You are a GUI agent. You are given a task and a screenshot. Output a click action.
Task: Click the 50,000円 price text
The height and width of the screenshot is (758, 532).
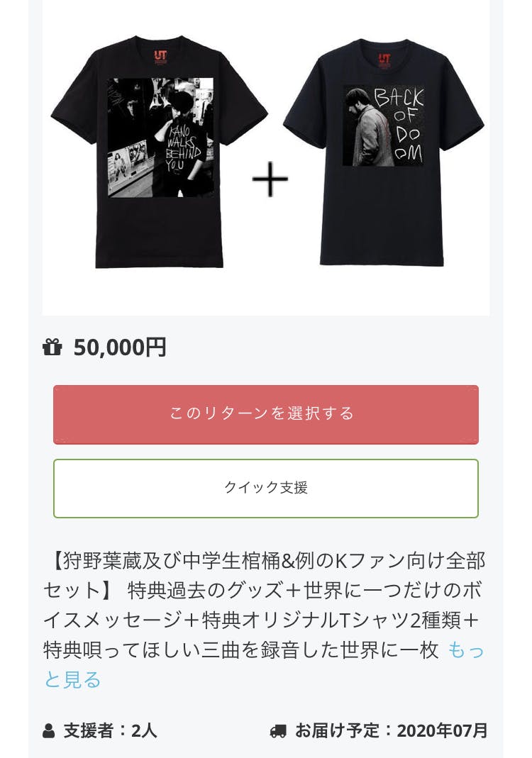click(120, 347)
